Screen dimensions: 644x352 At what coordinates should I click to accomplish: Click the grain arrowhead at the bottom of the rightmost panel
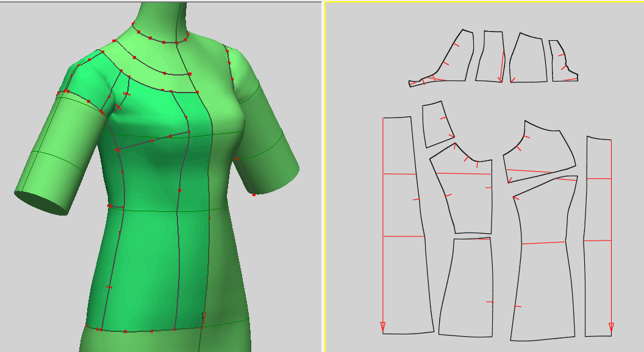(611, 328)
